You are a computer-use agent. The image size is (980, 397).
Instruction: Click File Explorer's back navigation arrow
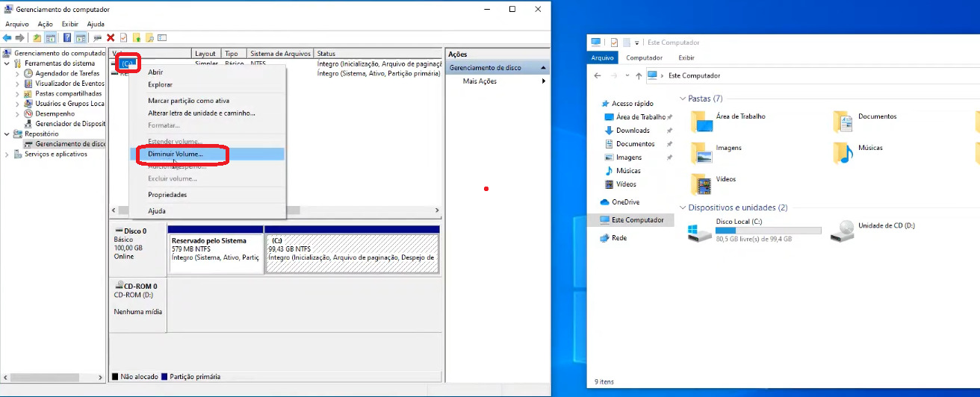click(597, 76)
